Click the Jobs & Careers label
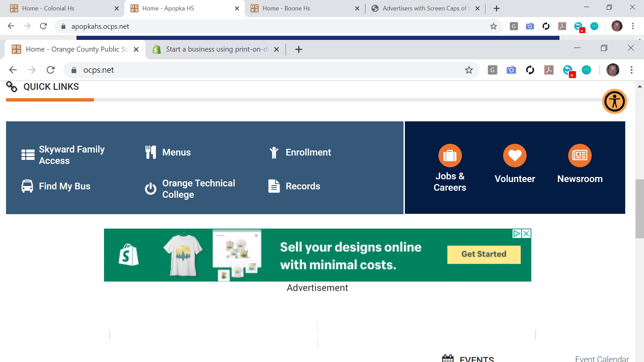 tap(450, 182)
